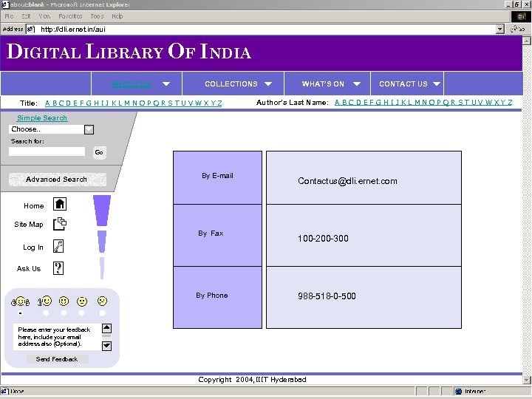Expand the About Us menu arrow
Screen dimensions: 532x399
pos(166,83)
